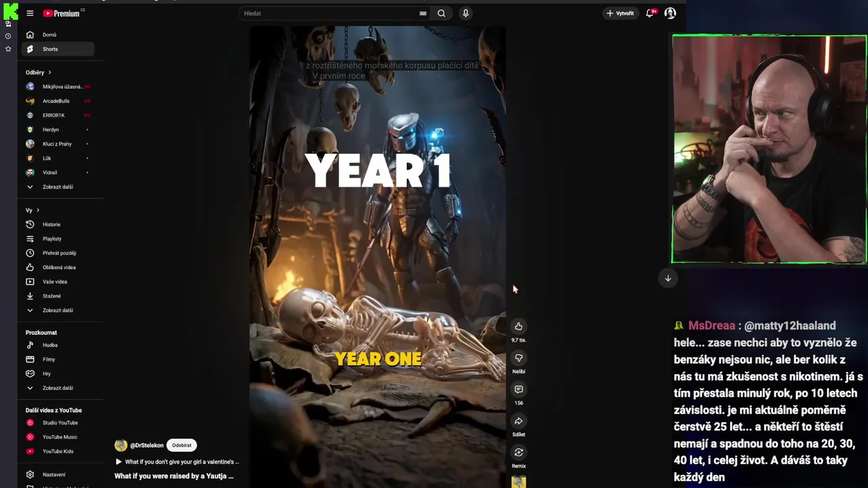Click the star icon in left rail
This screenshot has height=488, width=868.
click(8, 49)
